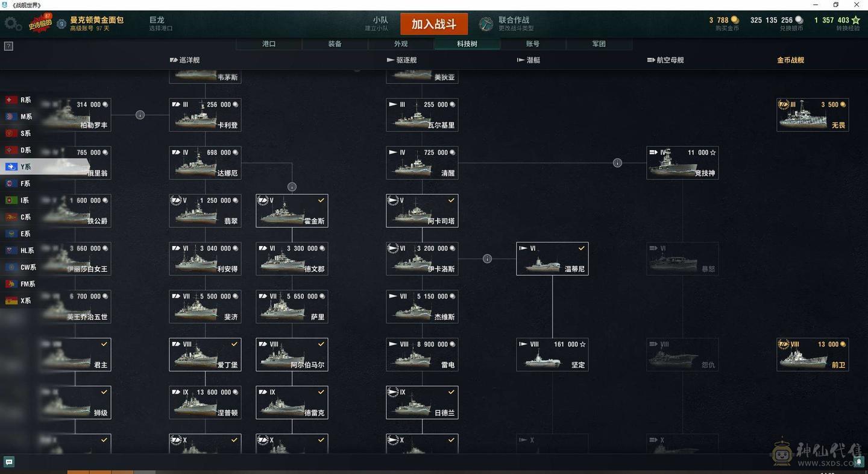Select the tier VII 萨里 cruiser card
This screenshot has width=868, height=474.
point(292,306)
